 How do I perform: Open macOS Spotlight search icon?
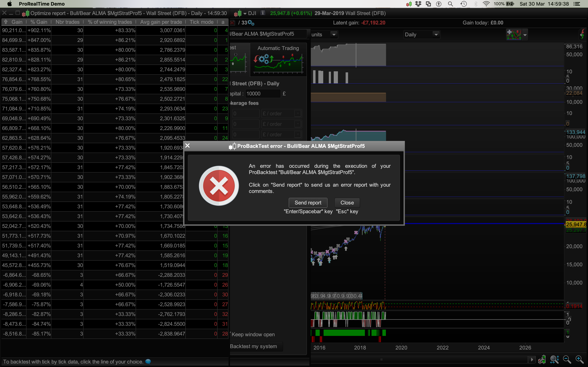tap(450, 4)
